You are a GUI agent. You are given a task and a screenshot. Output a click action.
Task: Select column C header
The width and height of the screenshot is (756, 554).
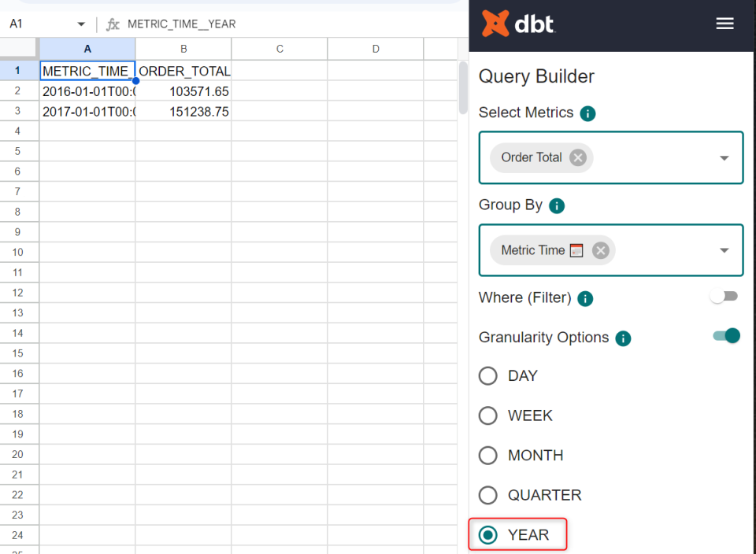click(x=280, y=49)
